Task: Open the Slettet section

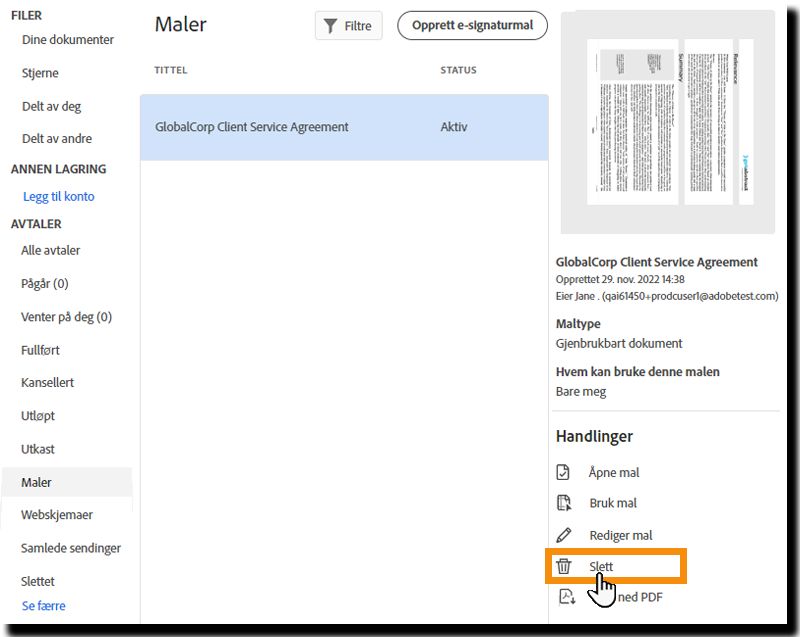Action: [38, 581]
